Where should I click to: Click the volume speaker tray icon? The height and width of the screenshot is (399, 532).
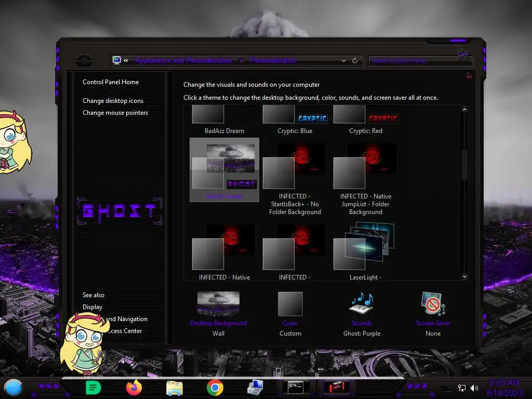click(x=474, y=388)
